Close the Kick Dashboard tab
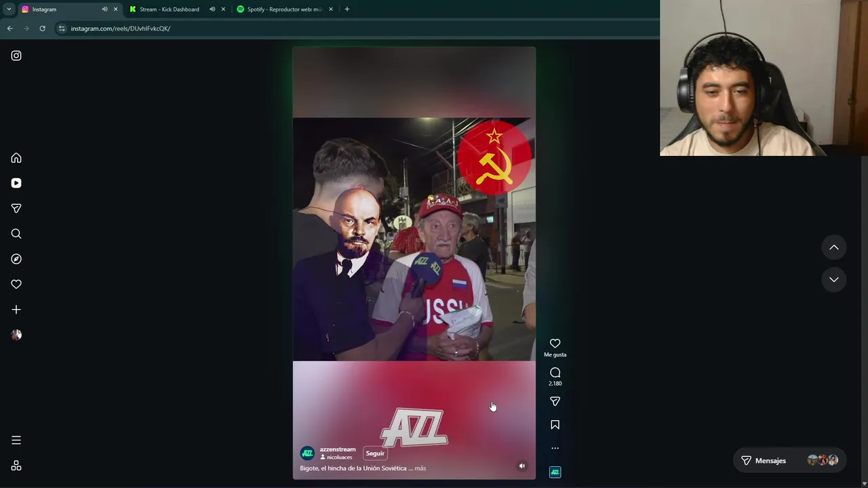This screenshot has width=868, height=488. [x=223, y=9]
